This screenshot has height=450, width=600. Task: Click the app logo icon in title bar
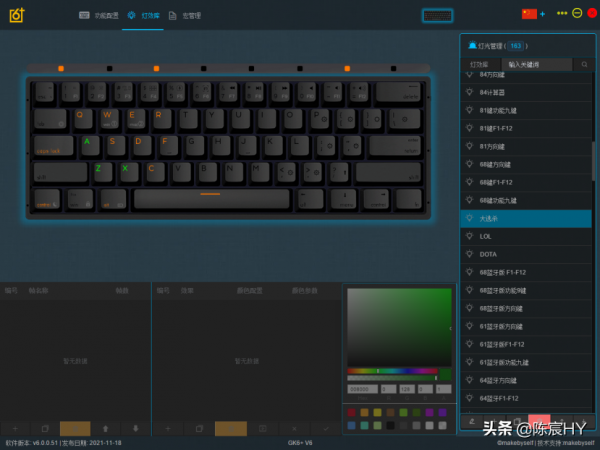17,15
